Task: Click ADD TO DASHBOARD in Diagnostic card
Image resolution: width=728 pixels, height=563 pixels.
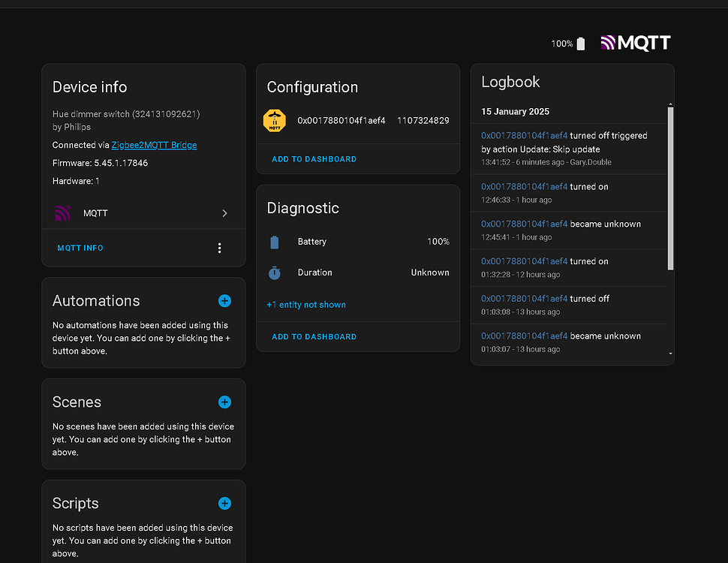Action: [x=314, y=337]
